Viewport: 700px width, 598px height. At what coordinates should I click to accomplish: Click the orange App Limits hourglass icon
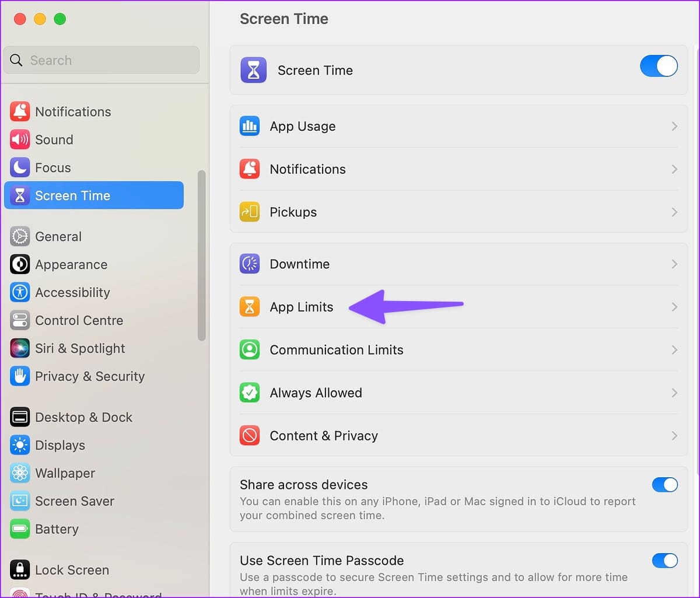click(250, 307)
